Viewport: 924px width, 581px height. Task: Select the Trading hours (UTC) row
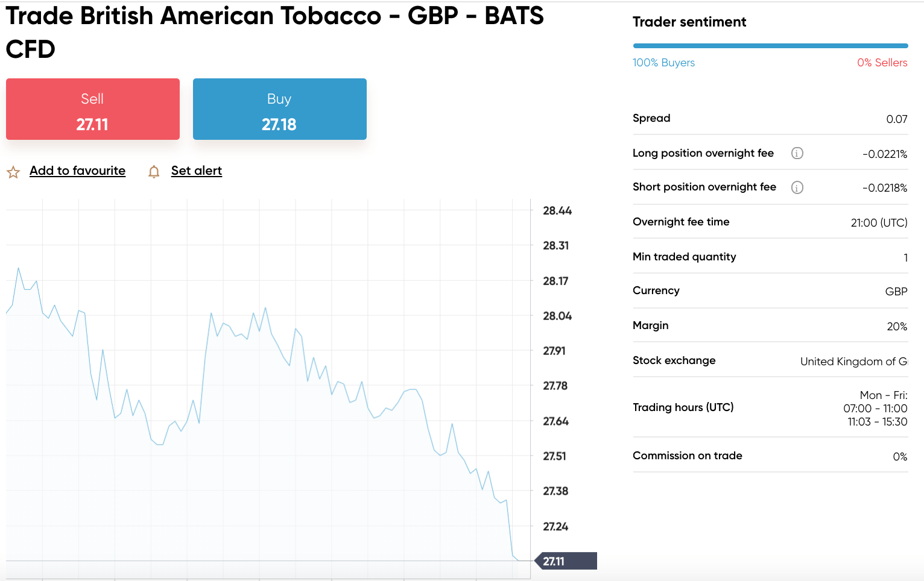tap(770, 407)
